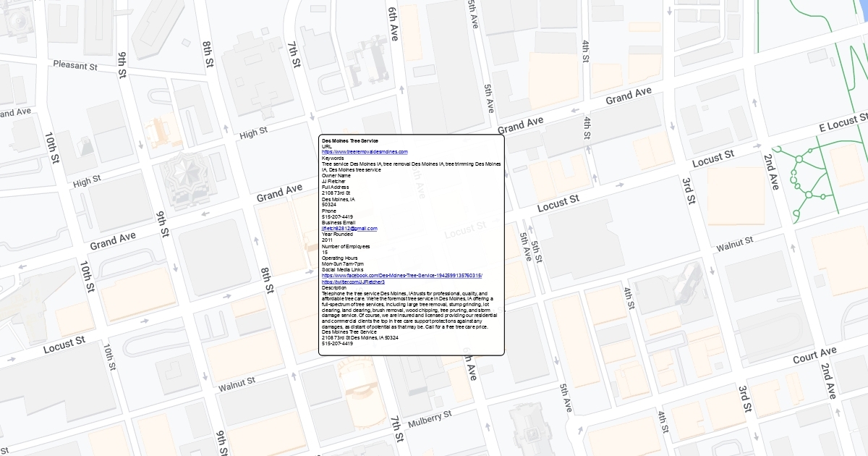Image resolution: width=868 pixels, height=456 pixels.
Task: Click the owner name JJ Fletcher
Action: click(x=334, y=181)
